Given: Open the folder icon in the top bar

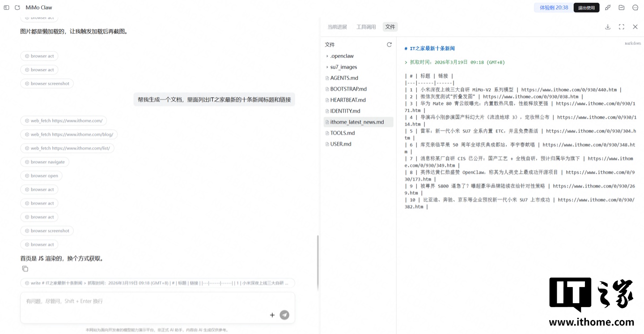Looking at the screenshot, I should tap(622, 8).
